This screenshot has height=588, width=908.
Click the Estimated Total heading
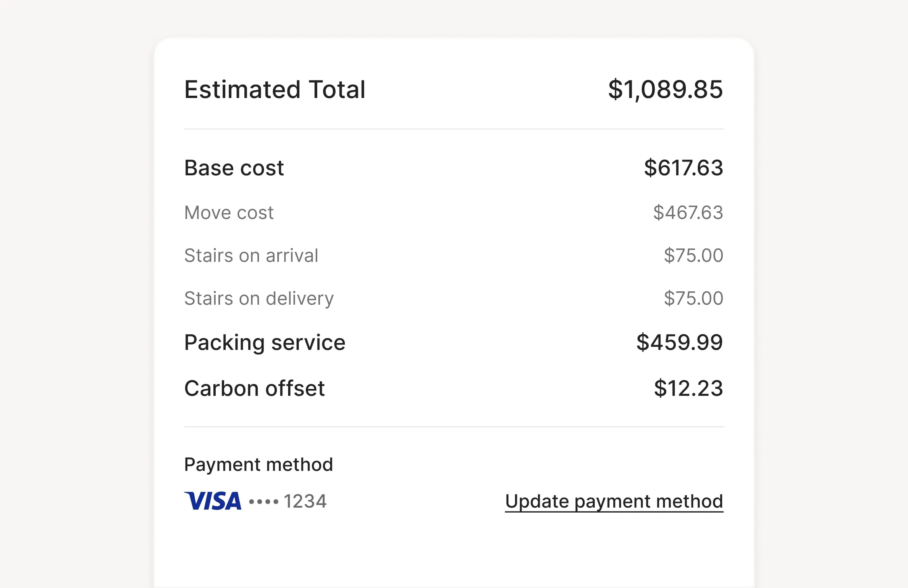coord(275,90)
